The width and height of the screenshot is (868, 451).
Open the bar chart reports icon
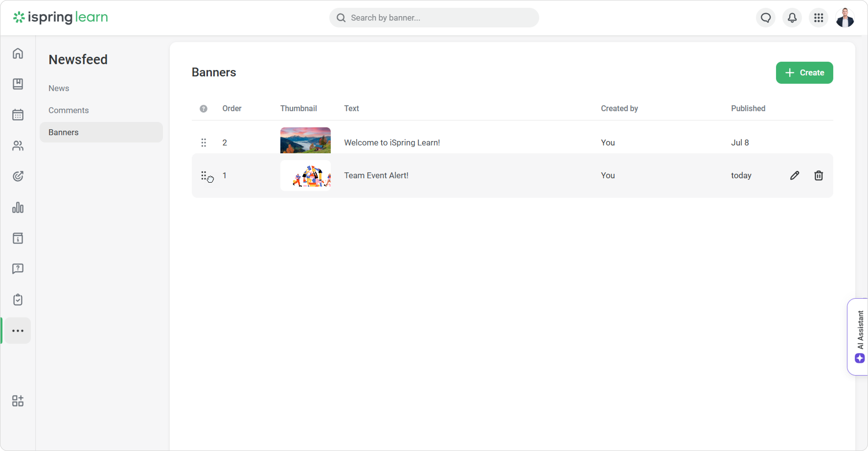(18, 207)
